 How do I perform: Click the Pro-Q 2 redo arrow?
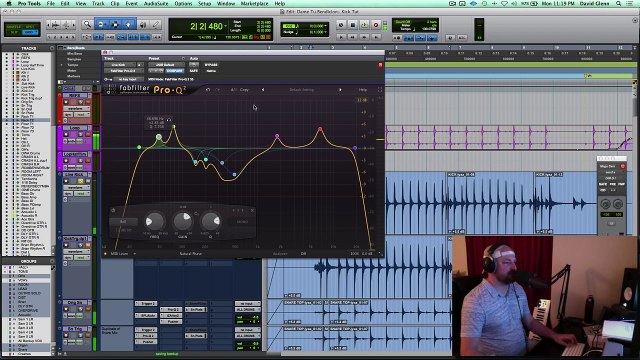218,89
